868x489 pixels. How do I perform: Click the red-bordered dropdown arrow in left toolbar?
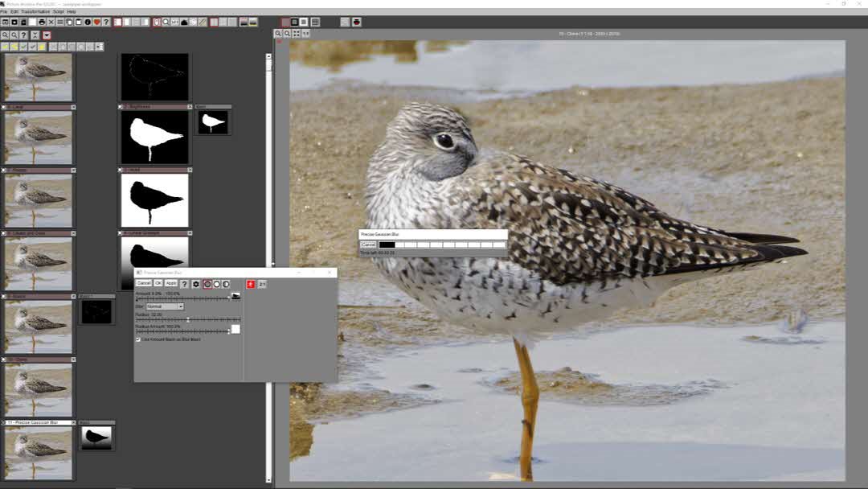pyautogui.click(x=47, y=35)
